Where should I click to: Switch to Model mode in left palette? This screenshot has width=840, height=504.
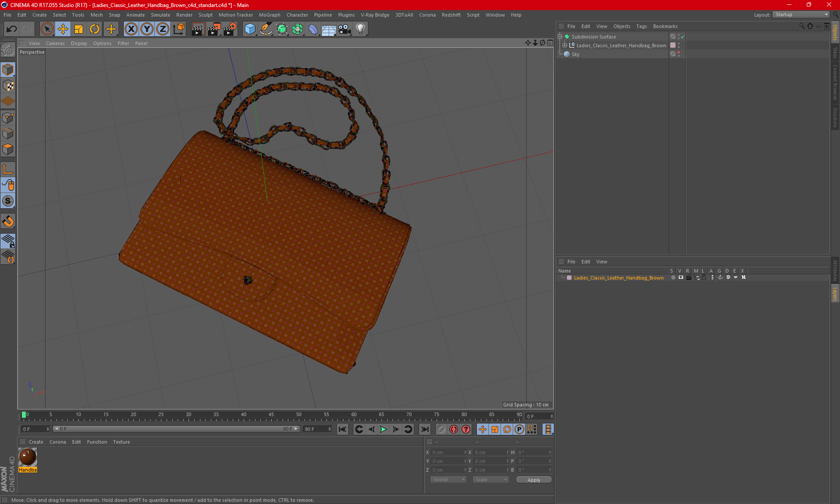click(x=8, y=70)
